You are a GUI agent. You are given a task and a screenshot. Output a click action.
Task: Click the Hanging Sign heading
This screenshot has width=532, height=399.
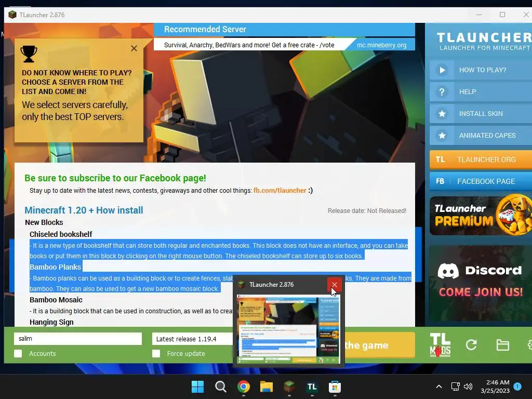click(51, 322)
